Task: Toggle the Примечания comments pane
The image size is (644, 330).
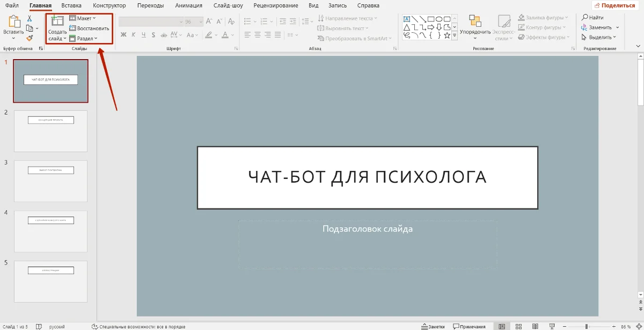Action: tap(470, 326)
